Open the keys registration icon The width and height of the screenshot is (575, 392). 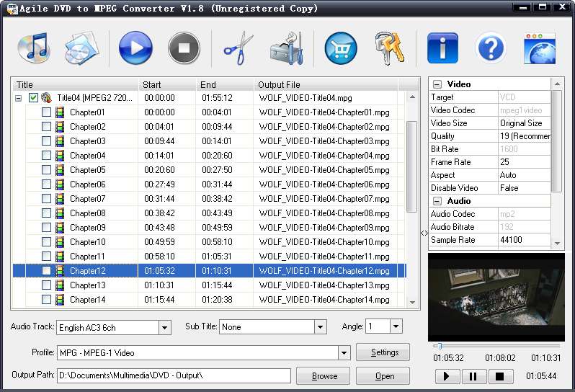coord(389,48)
